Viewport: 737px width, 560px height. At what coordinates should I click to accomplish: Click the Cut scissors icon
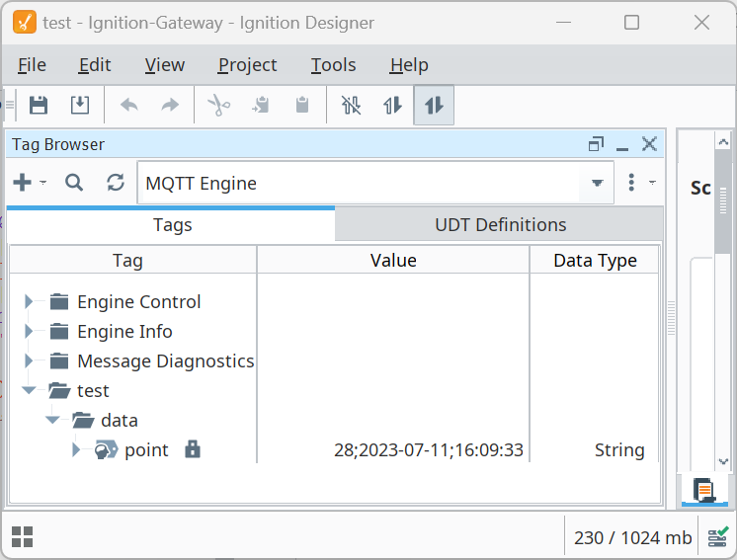[219, 106]
